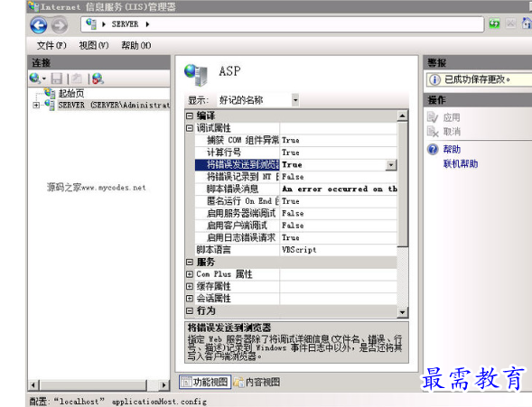Click the delete connection globe icon

pos(98,79)
